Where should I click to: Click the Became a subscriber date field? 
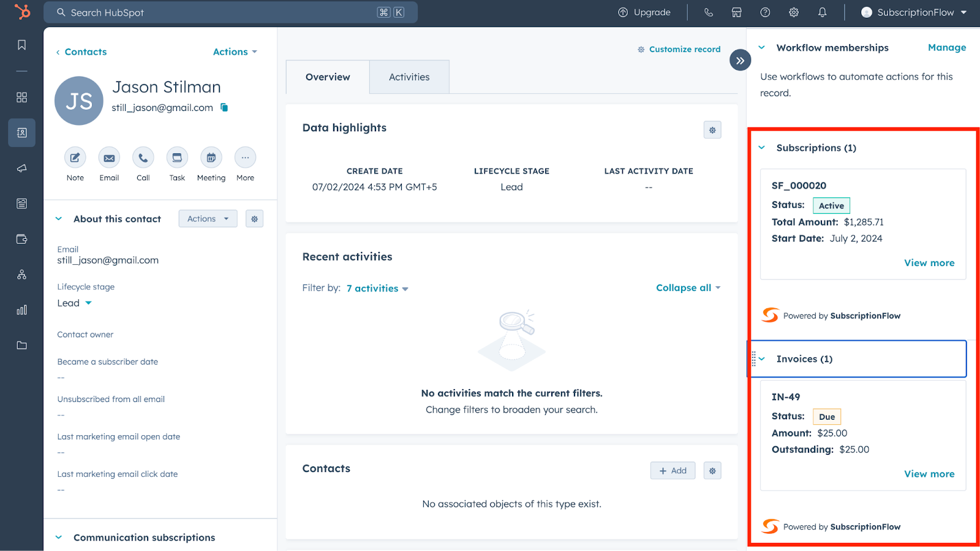(x=108, y=369)
